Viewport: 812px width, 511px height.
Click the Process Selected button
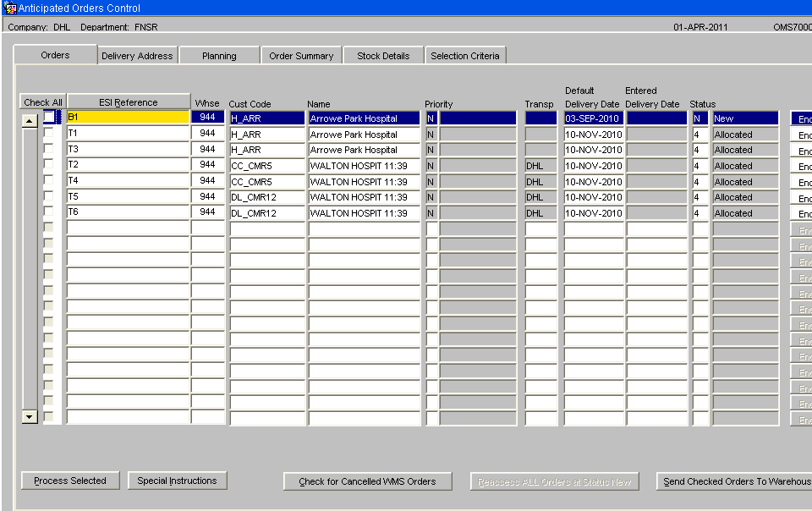(x=70, y=481)
